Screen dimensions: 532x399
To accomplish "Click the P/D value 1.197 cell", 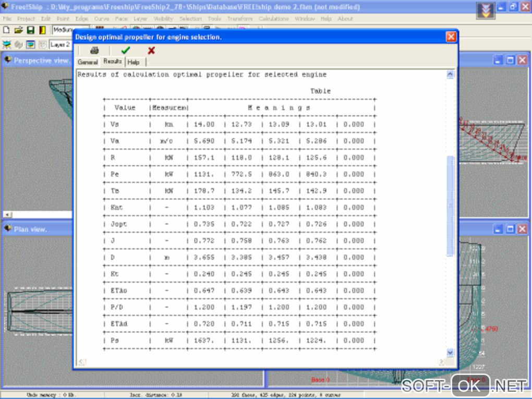I will pyautogui.click(x=241, y=307).
